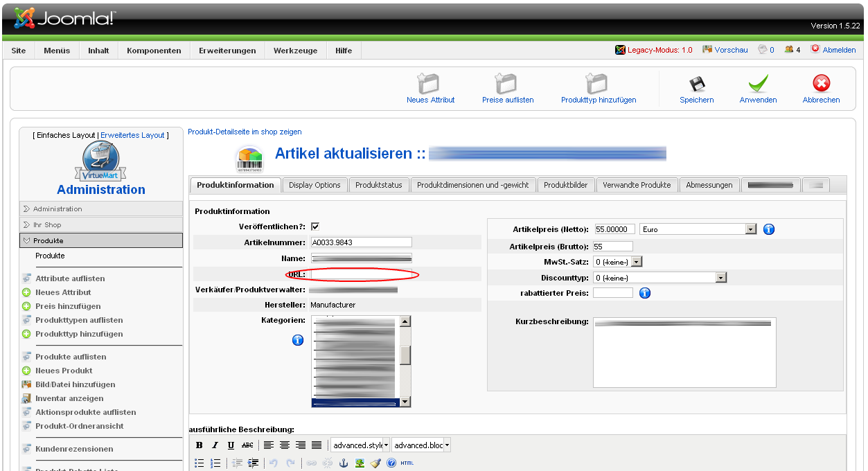Viewport: 868px width, 471px height.
Task: Toggle the Veröffentlichen? checkbox
Action: (315, 226)
